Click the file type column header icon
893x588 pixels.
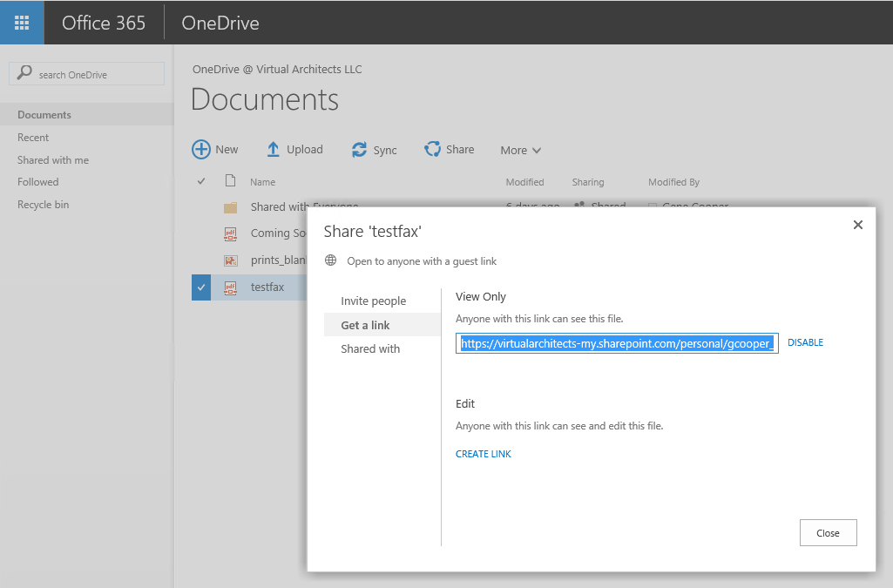[230, 181]
